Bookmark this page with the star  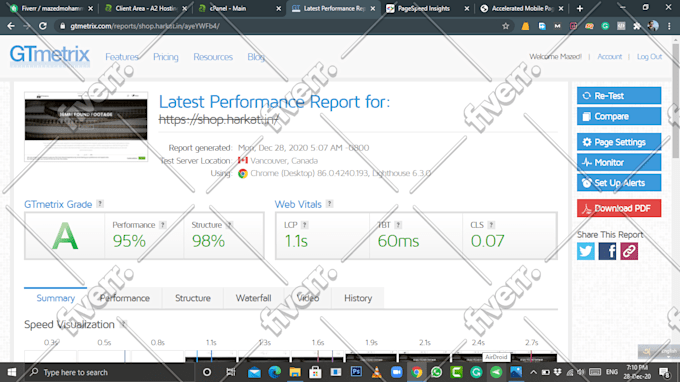pyautogui.click(x=506, y=26)
